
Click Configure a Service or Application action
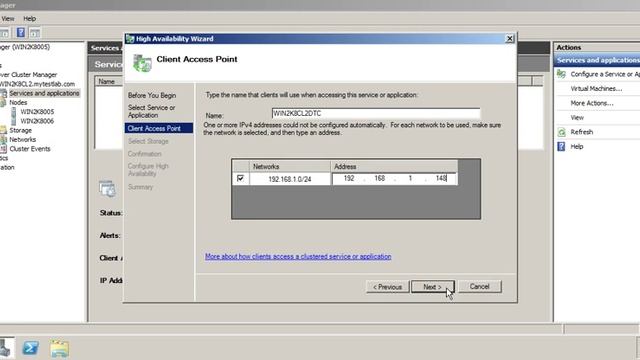pos(605,74)
